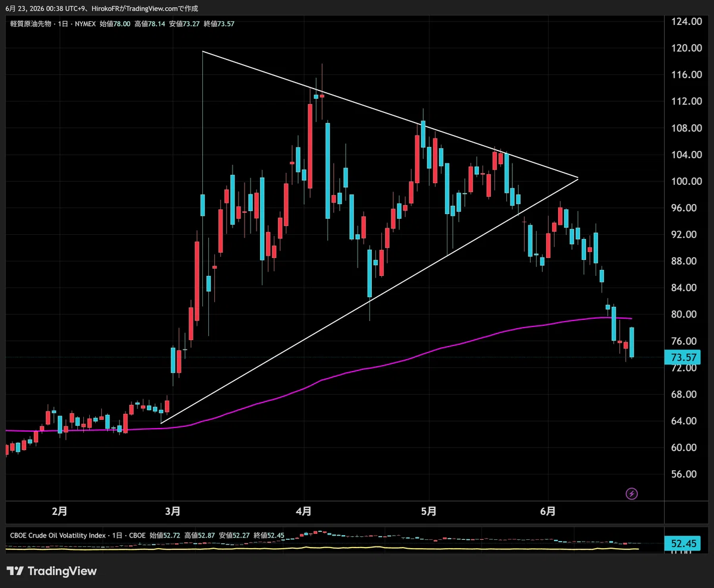Click the 56.00 price axis label
714x588 pixels.
(682, 474)
